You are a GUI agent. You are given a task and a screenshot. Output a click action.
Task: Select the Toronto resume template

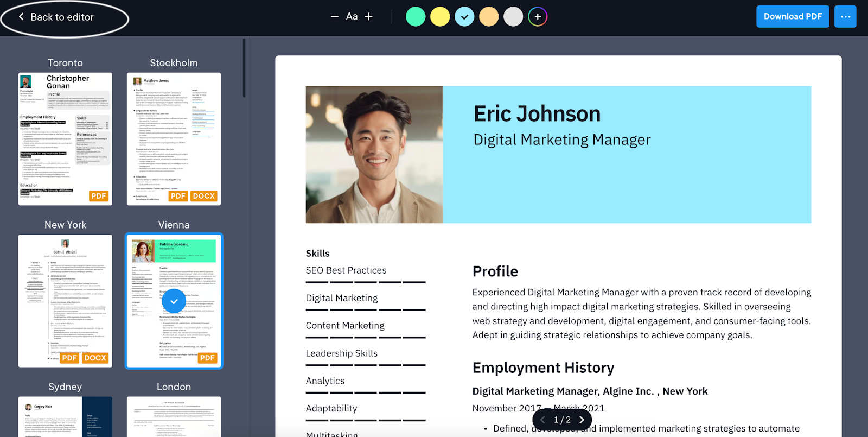tap(65, 138)
